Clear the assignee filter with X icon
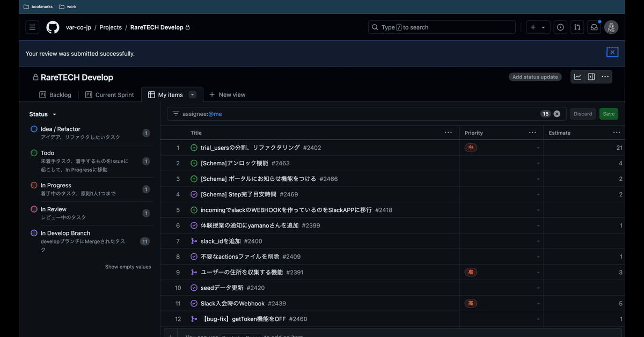This screenshot has height=337, width=644. [557, 114]
